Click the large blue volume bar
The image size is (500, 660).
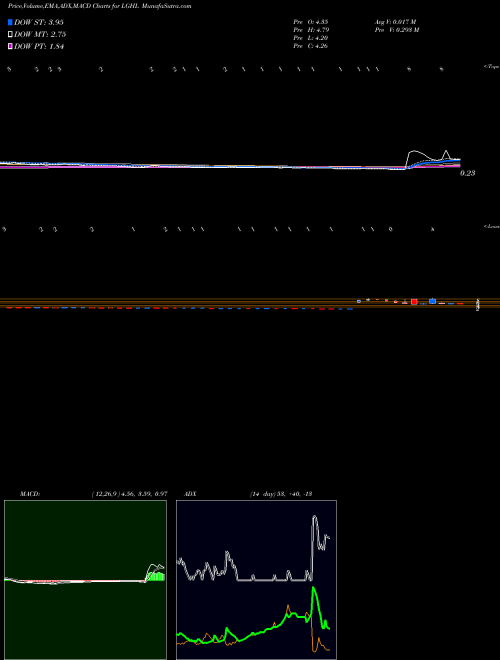coord(432,301)
